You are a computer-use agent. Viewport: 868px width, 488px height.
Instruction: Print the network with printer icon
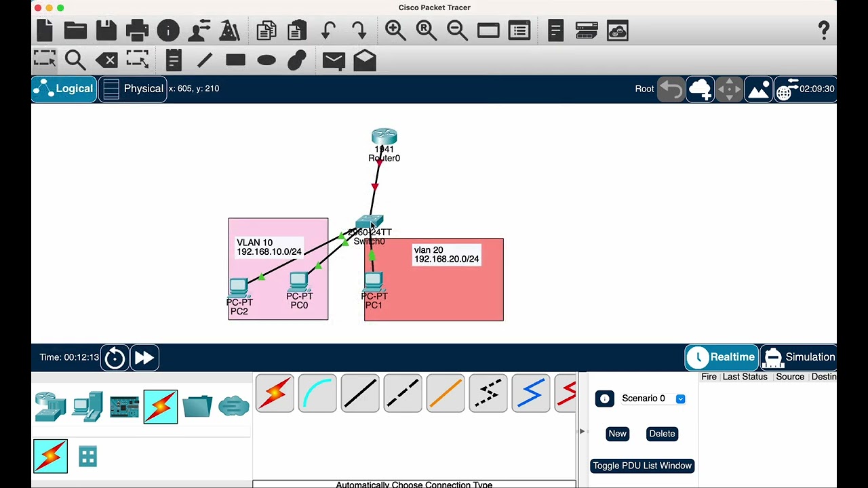pyautogui.click(x=137, y=30)
